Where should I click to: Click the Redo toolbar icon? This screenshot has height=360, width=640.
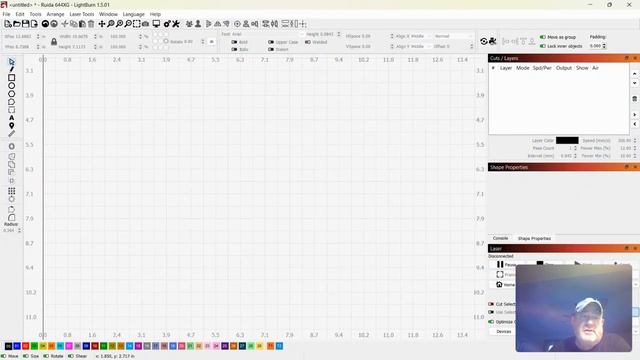point(54,24)
